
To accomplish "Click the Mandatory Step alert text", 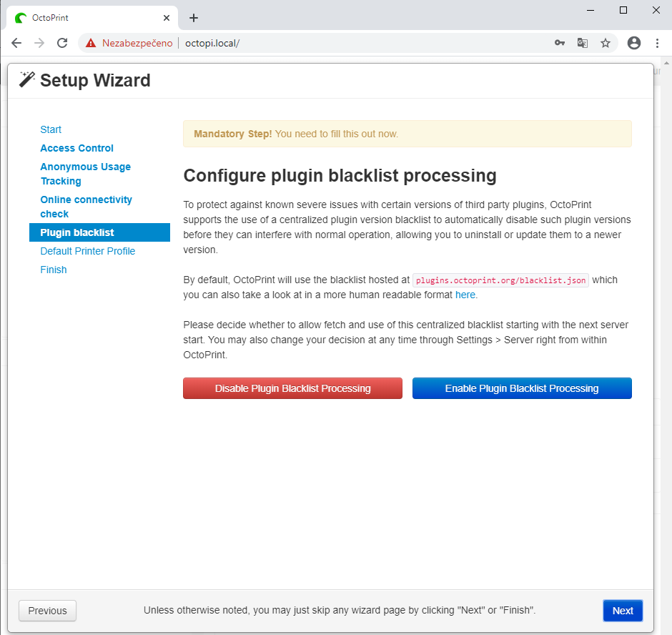I will [x=296, y=134].
